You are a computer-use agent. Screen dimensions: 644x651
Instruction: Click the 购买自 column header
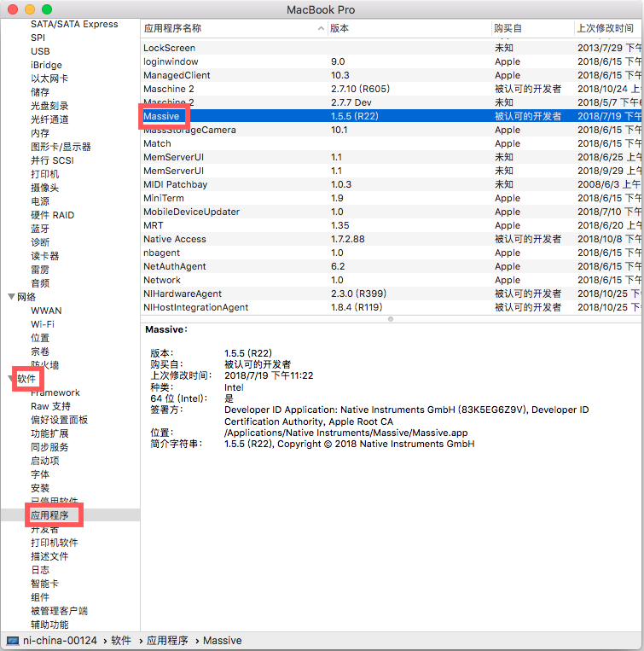533,28
